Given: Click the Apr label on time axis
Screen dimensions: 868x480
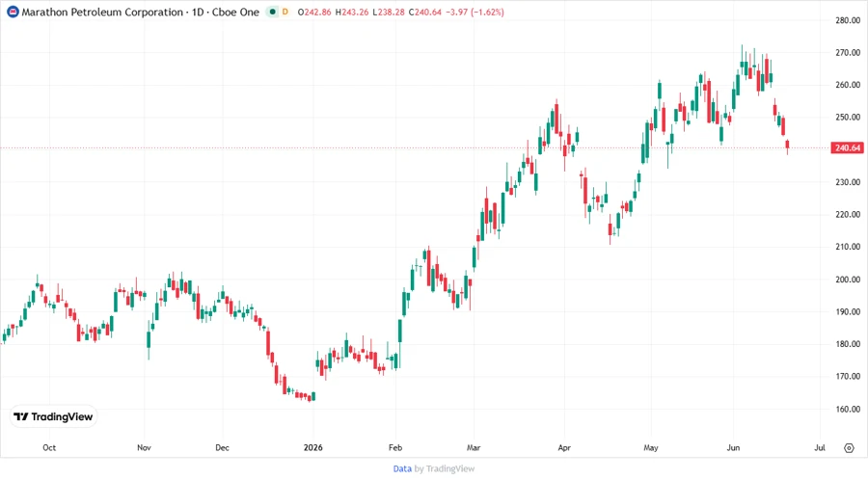Looking at the screenshot, I should (x=564, y=447).
